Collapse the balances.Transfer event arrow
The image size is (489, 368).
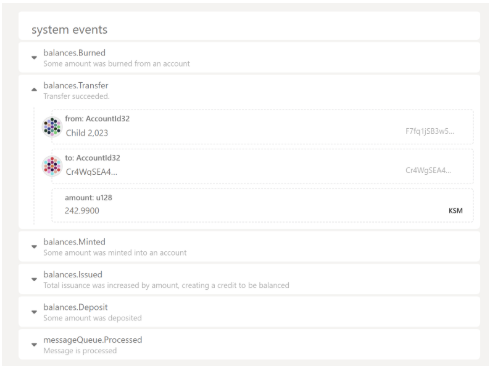pos(34,89)
